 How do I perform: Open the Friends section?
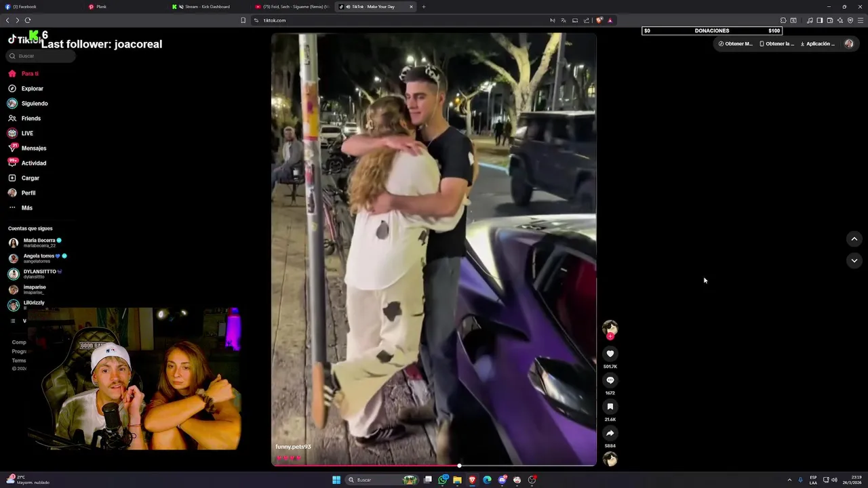click(24, 118)
